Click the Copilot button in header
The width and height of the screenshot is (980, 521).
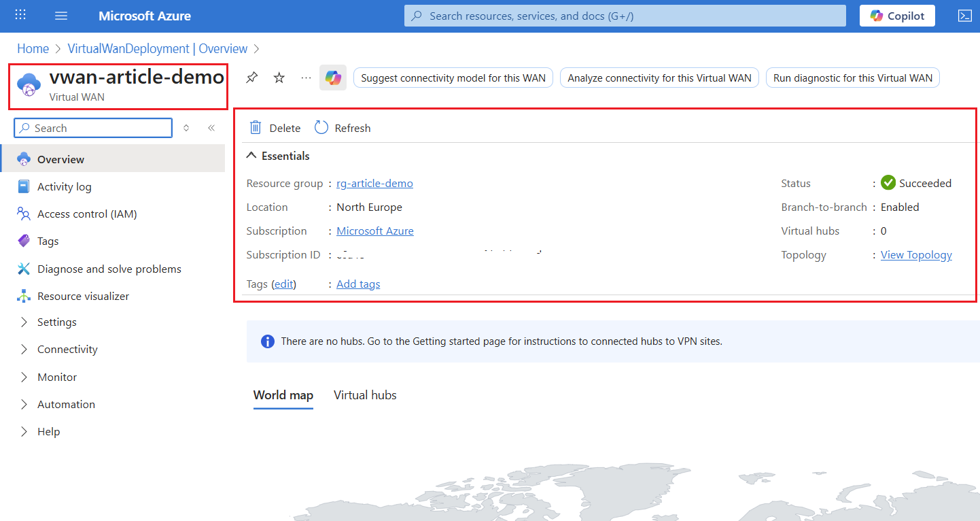point(897,16)
